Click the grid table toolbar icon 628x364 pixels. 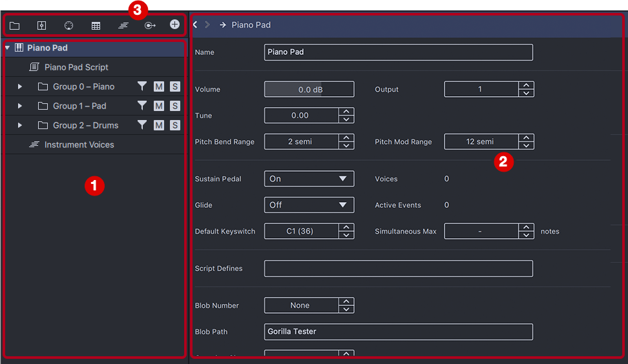tap(96, 26)
